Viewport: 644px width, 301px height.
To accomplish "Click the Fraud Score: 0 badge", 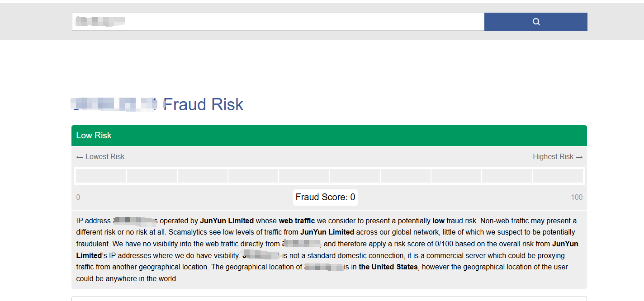I will point(325,198).
